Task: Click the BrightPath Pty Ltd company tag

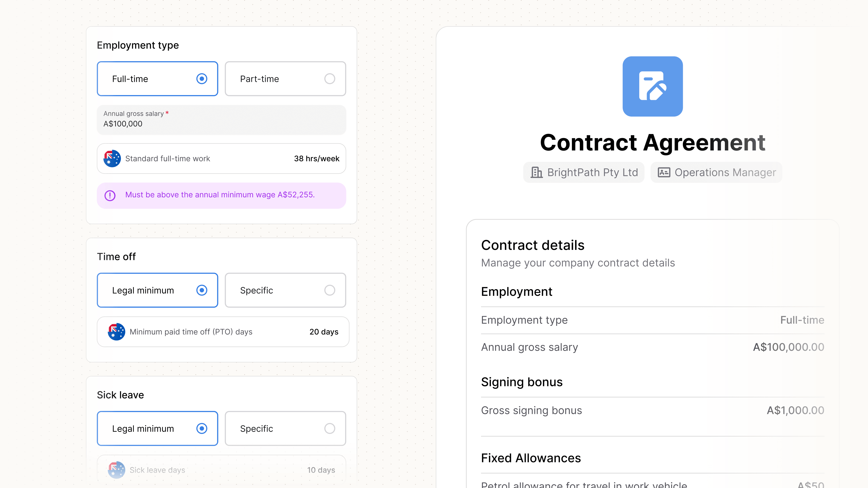Action: (584, 172)
